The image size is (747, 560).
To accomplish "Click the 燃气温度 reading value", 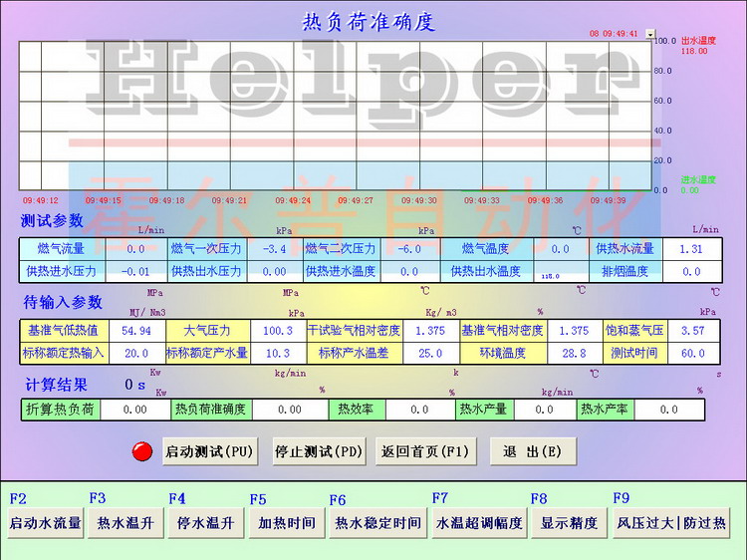I will tap(560, 249).
